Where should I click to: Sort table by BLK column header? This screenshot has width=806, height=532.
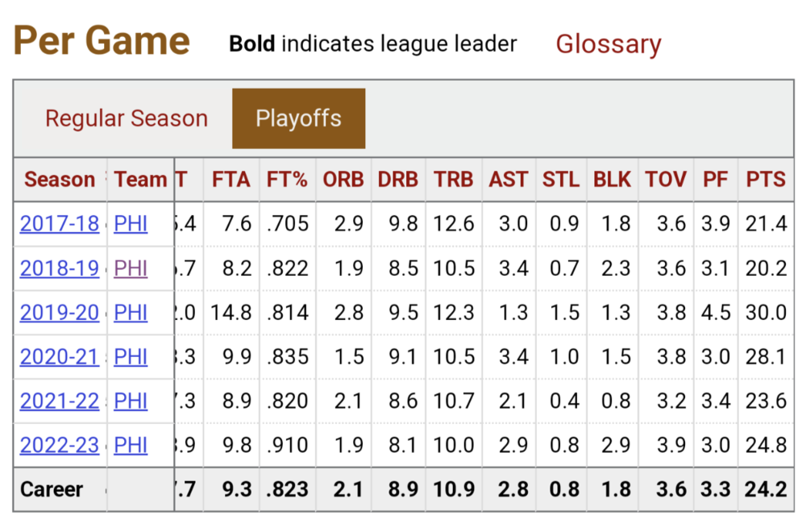(x=613, y=180)
